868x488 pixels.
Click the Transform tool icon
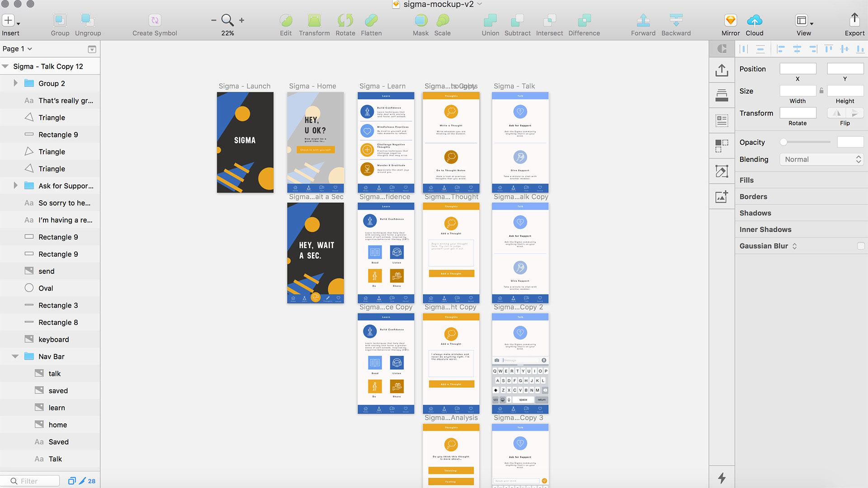pos(314,20)
